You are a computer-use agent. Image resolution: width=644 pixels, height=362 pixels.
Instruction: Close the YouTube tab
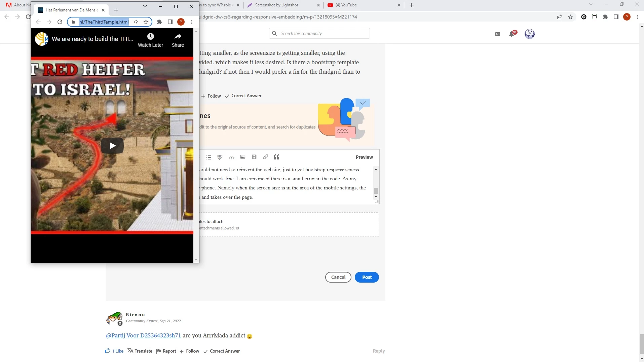coord(399,5)
